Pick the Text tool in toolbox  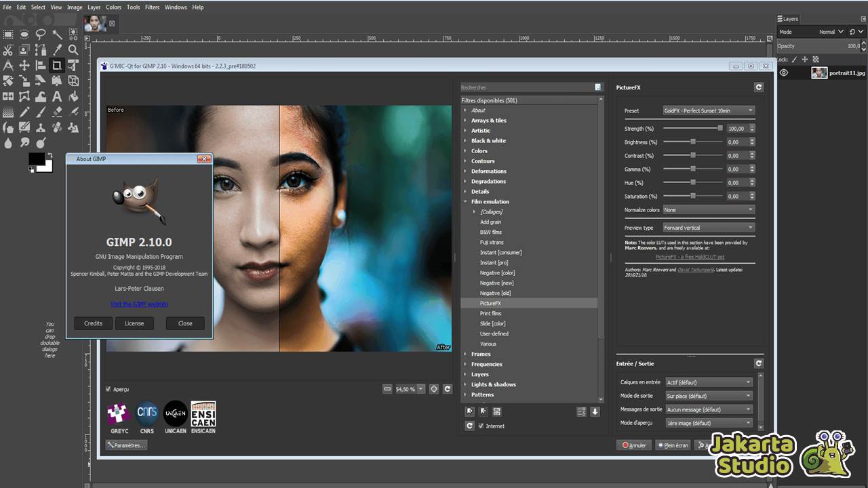tap(57, 97)
